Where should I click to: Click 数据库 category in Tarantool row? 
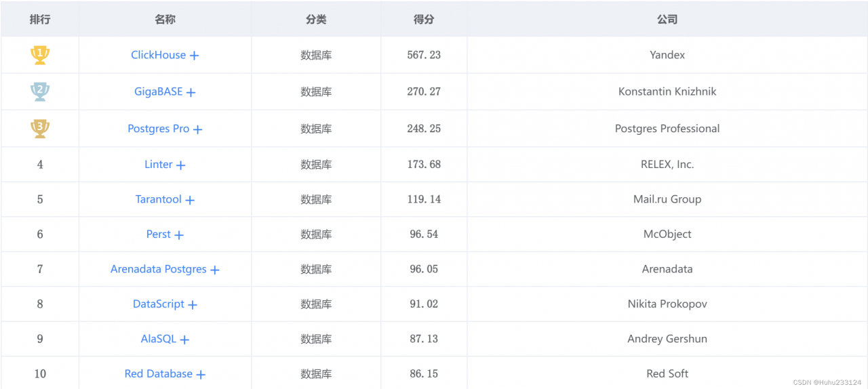[316, 199]
